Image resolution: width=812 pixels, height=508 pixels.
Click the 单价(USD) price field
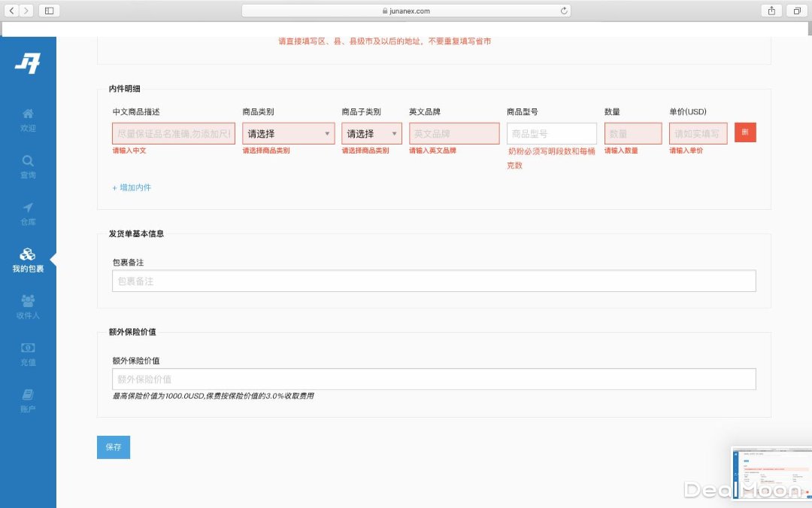(x=698, y=134)
